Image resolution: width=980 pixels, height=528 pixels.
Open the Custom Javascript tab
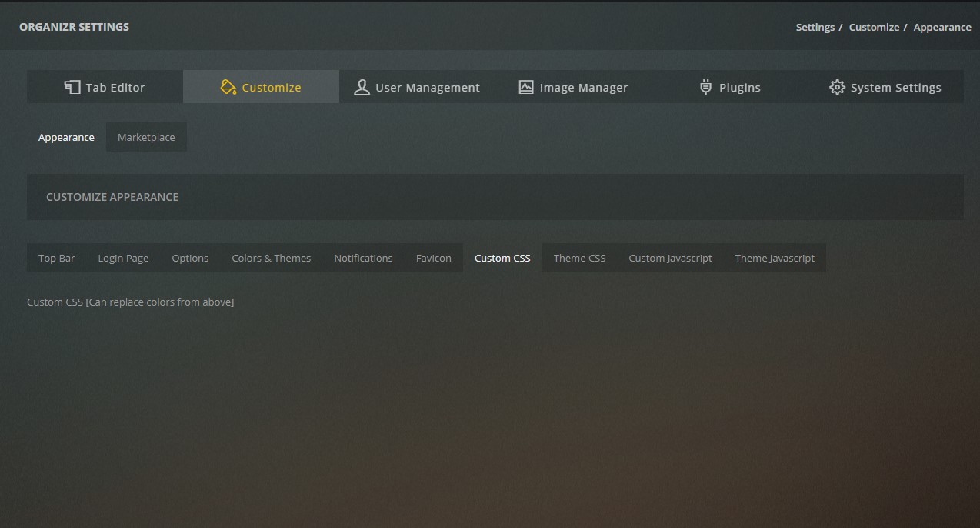[x=670, y=258]
